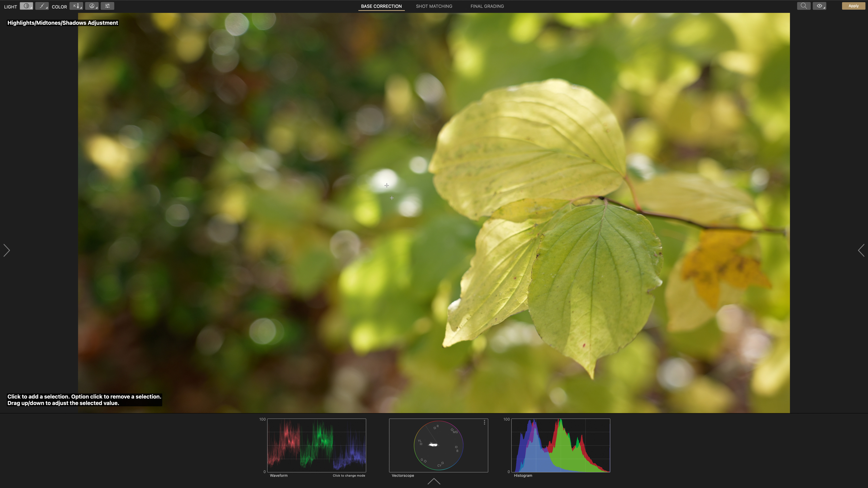This screenshot has height=488, width=868.
Task: Open the Vectorscope three-dot options menu
Action: click(x=485, y=422)
